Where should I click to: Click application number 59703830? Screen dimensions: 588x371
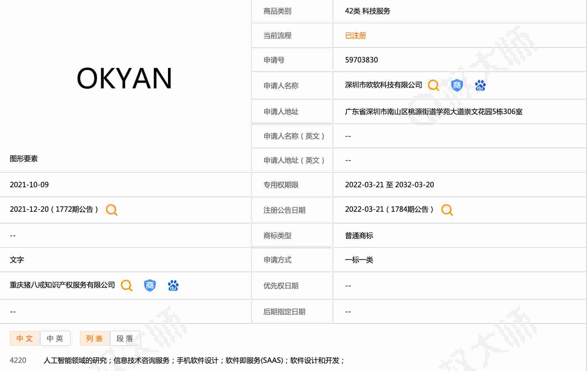(x=361, y=60)
